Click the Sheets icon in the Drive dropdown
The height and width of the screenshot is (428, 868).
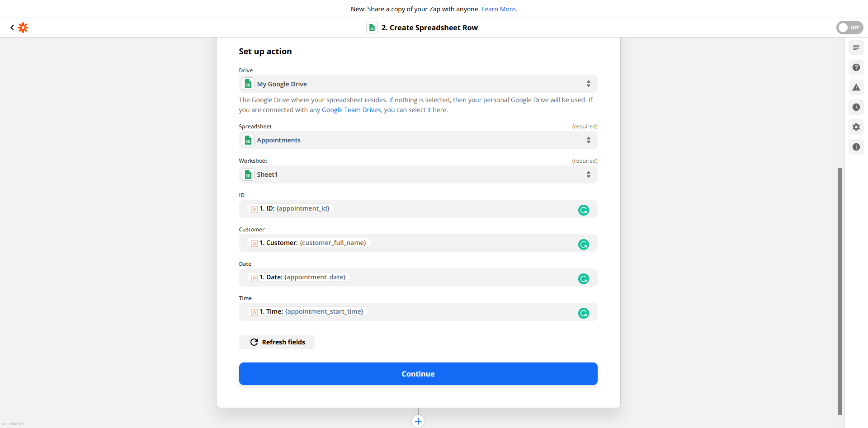point(248,84)
